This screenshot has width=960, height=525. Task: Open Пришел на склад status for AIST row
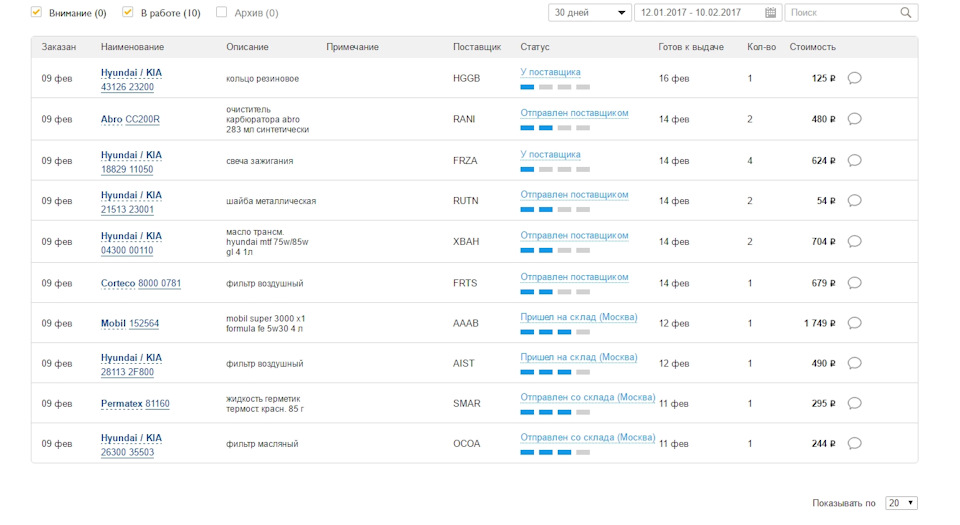pos(579,357)
